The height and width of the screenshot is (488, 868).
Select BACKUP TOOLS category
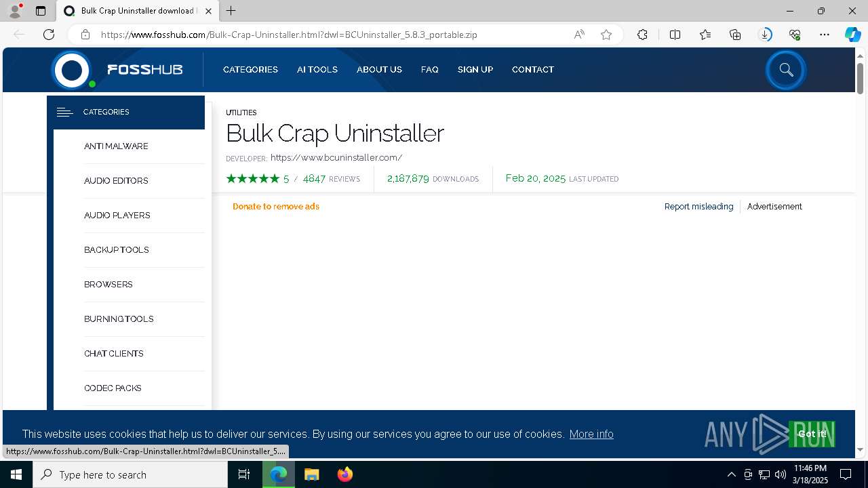[x=117, y=250]
